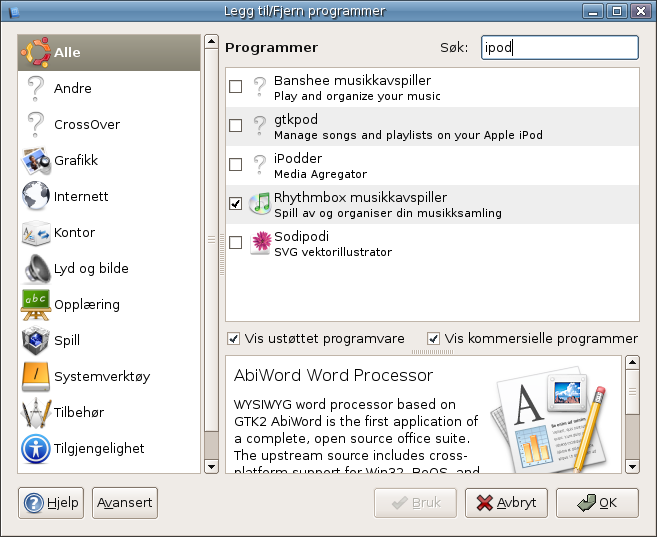Viewport: 657px width, 537px height.
Task: Click category list scroll up arrow
Action: tap(211, 41)
